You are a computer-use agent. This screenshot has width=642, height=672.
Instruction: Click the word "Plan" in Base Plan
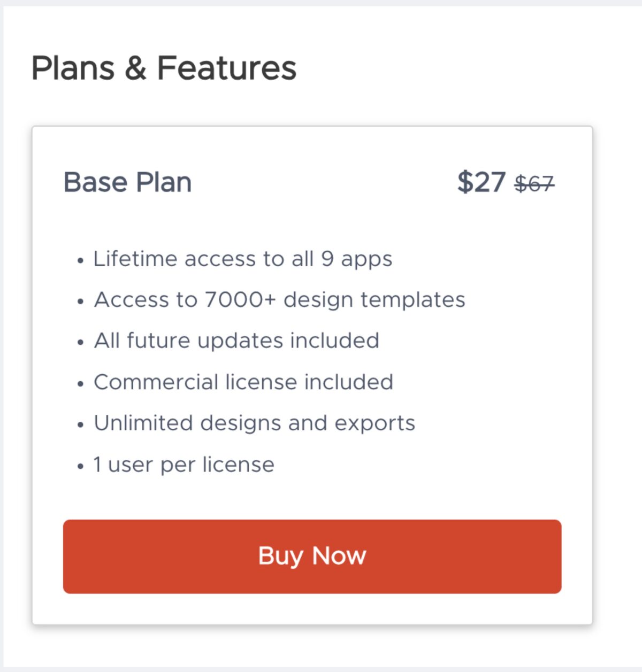tap(164, 182)
